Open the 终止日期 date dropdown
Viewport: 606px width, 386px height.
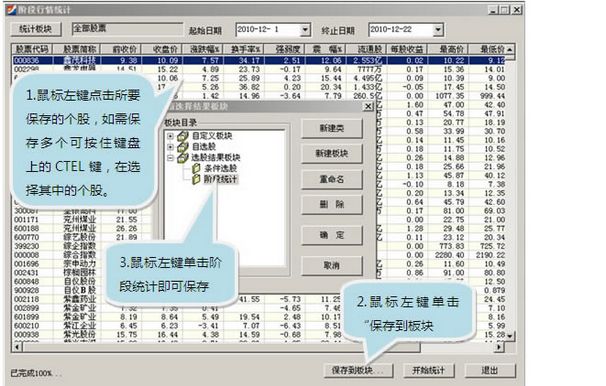438,30
